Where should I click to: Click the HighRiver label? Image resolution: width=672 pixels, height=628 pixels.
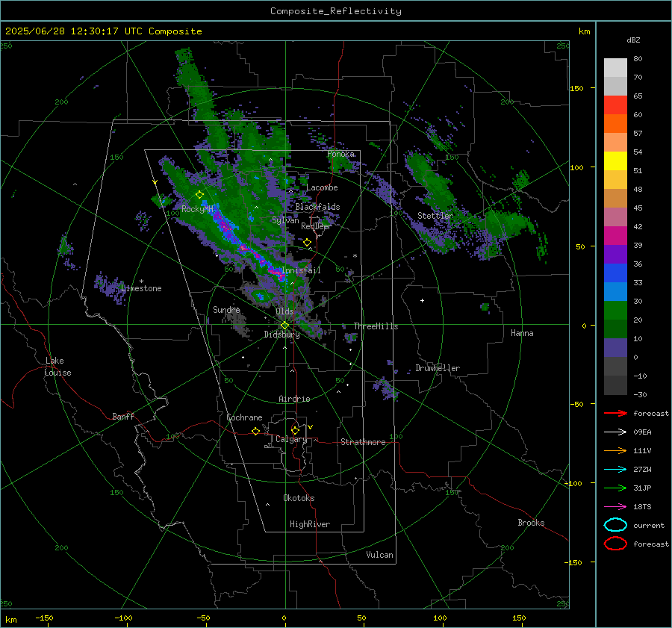(x=310, y=524)
